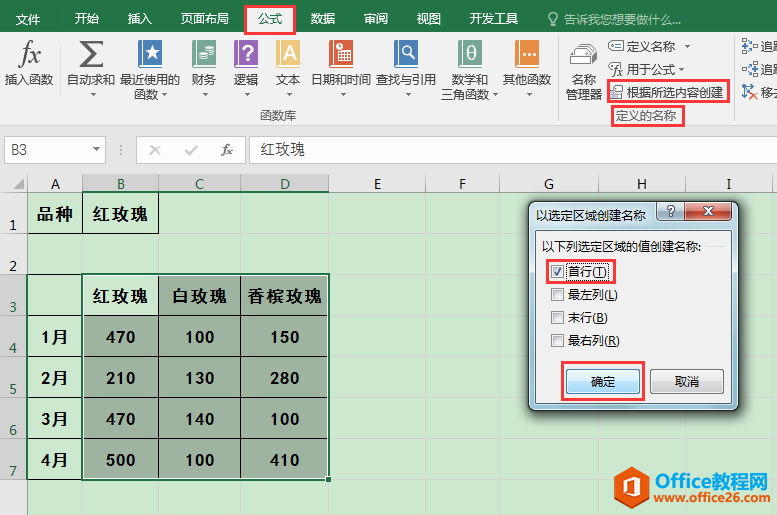Screen dimensions: 777x515
Task: Switch to the Data (数据) tab
Action: coord(323,19)
